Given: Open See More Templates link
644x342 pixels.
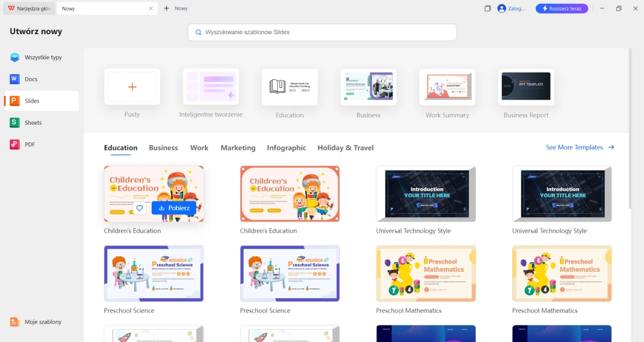Looking at the screenshot, I should [x=580, y=147].
